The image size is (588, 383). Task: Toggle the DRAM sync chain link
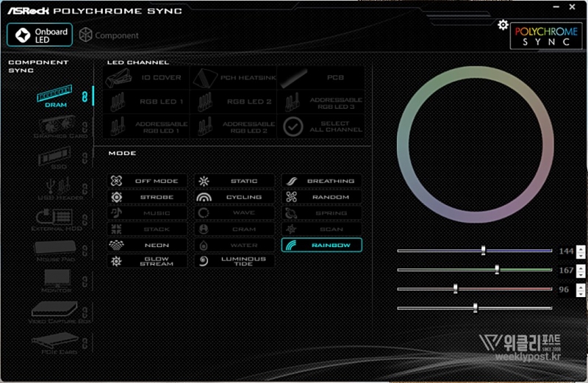click(x=85, y=96)
